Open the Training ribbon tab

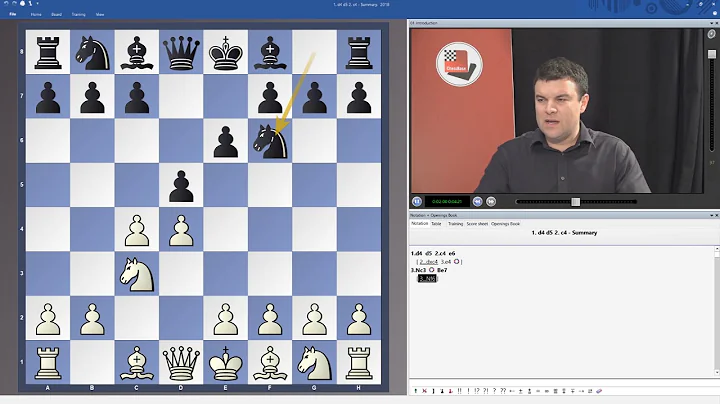click(x=79, y=14)
